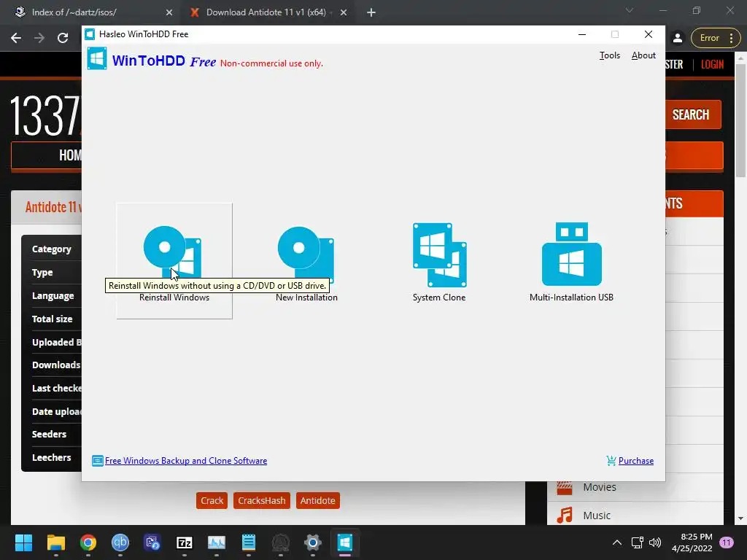
Task: Open the Reinstall Windows option
Action: coord(174,260)
